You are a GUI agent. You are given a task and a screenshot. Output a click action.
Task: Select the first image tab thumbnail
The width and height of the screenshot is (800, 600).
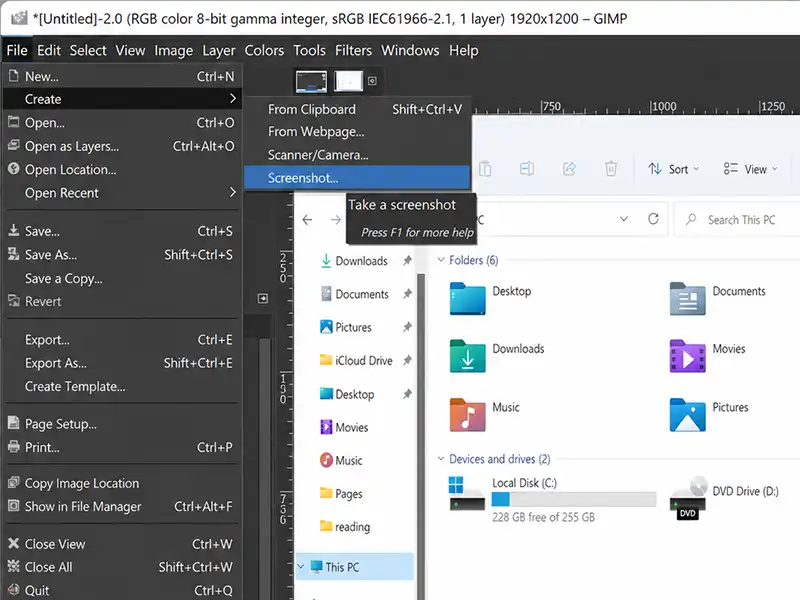(311, 81)
